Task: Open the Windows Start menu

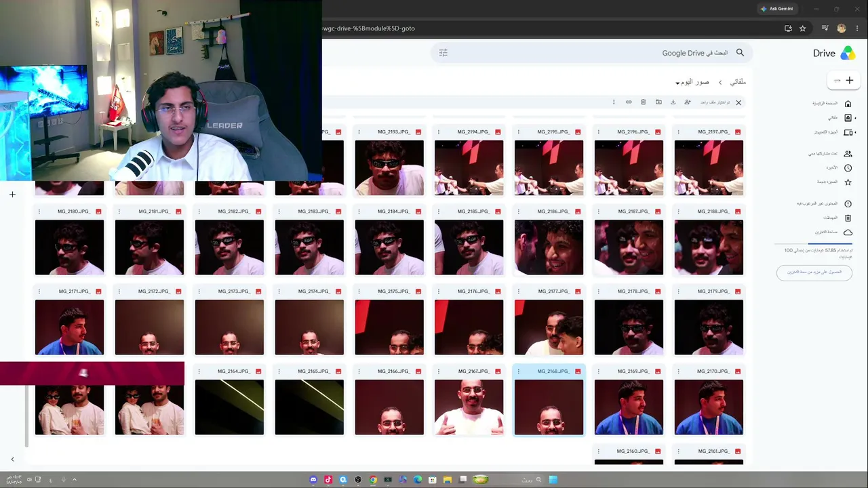Action: pyautogui.click(x=553, y=480)
